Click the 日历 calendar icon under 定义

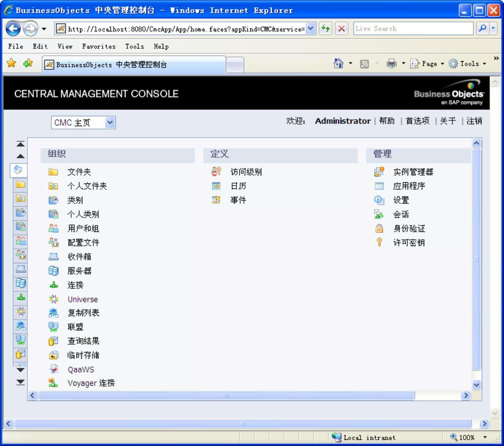(216, 186)
